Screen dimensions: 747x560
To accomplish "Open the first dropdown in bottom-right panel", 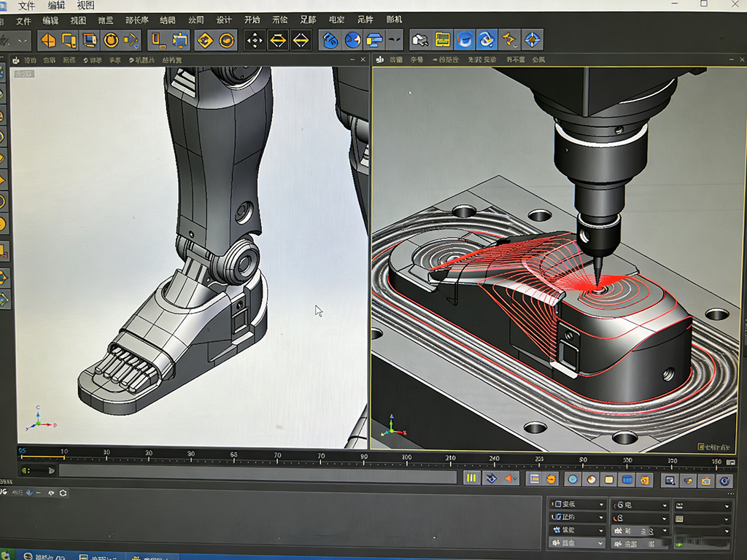I will point(578,505).
